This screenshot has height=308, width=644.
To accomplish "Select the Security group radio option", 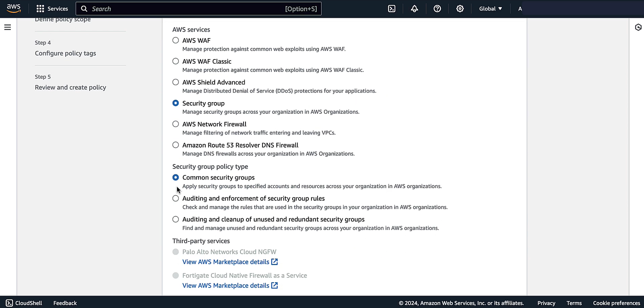I will coord(175,103).
